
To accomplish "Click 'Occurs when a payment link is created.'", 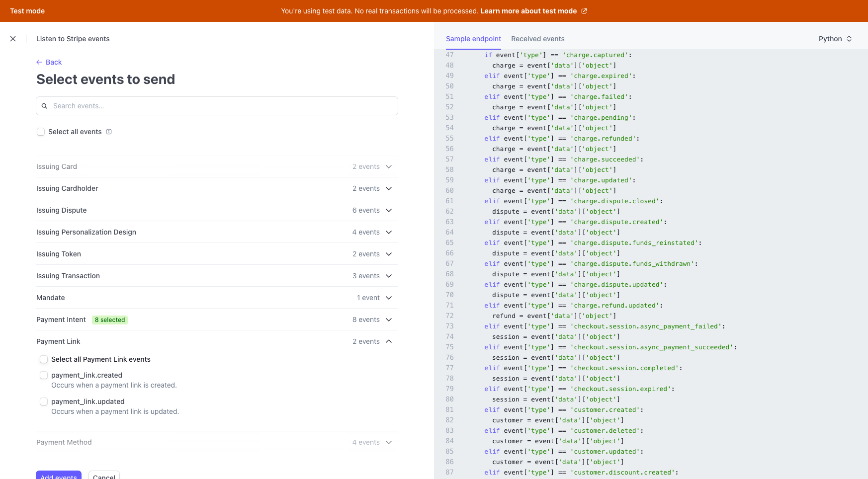I will coord(114,385).
